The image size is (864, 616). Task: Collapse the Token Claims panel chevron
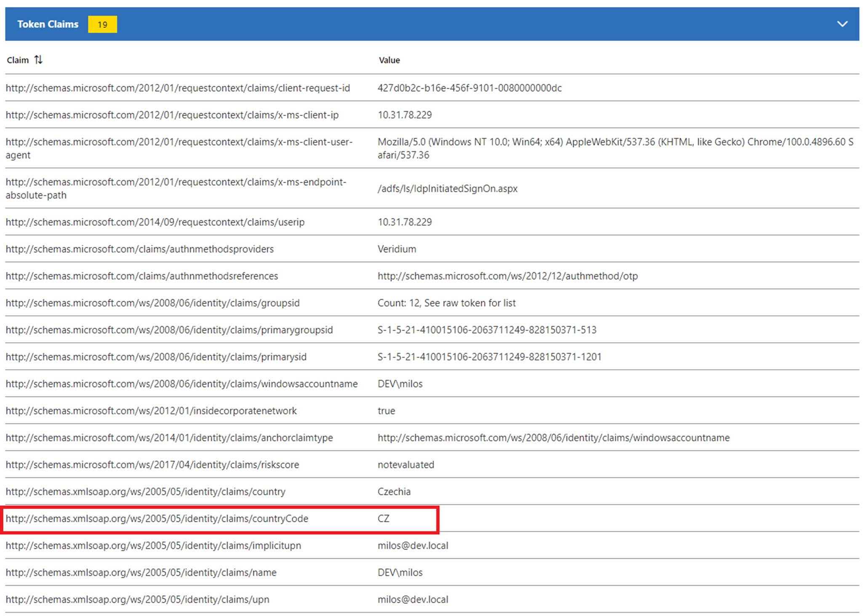(842, 24)
